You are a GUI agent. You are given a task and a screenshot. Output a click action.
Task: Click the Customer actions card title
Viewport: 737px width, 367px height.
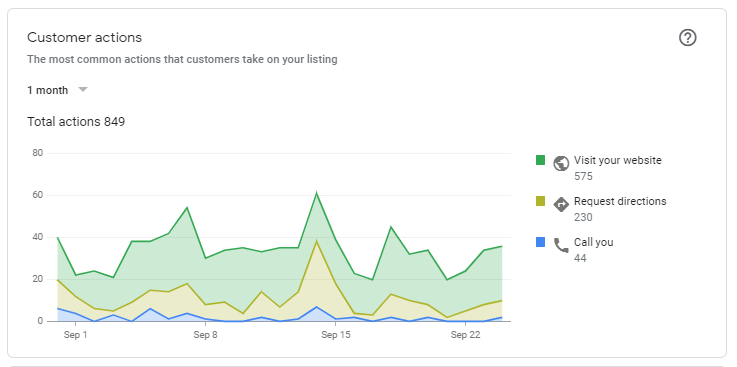click(x=85, y=38)
